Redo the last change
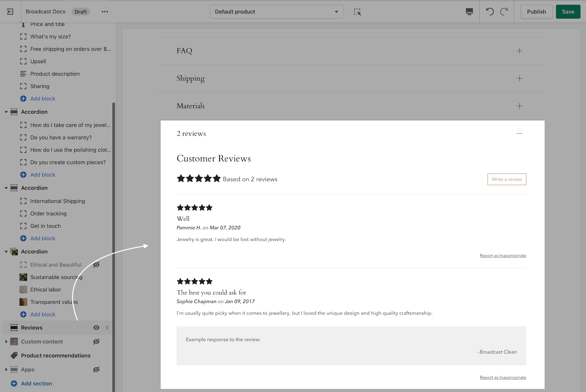 point(504,12)
